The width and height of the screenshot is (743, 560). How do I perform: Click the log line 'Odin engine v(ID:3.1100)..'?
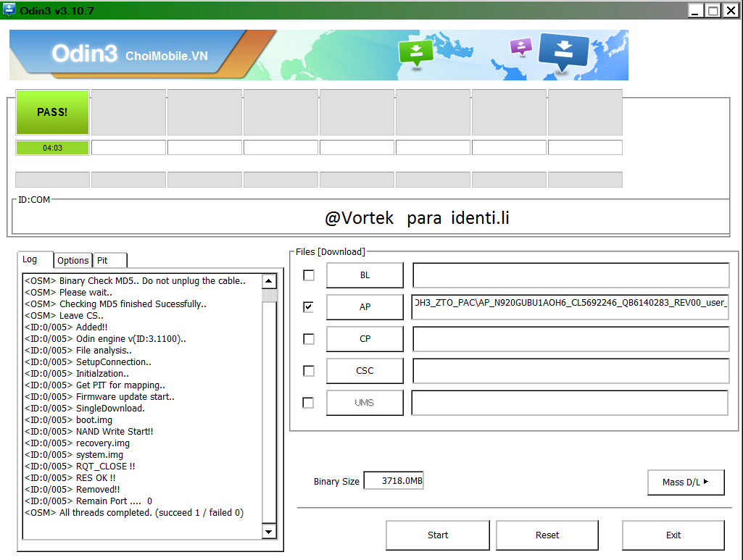[105, 338]
